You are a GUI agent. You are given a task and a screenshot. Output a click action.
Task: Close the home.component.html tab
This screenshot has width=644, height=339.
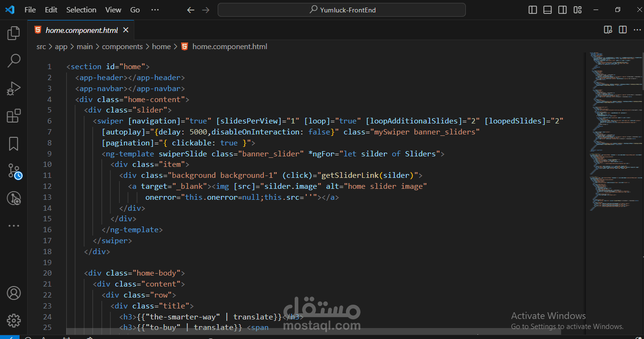point(126,30)
